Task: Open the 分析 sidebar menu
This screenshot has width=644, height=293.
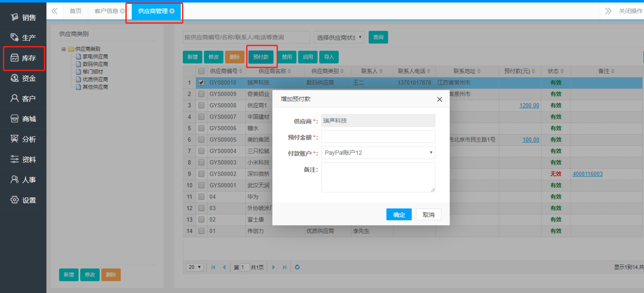Action: [23, 139]
